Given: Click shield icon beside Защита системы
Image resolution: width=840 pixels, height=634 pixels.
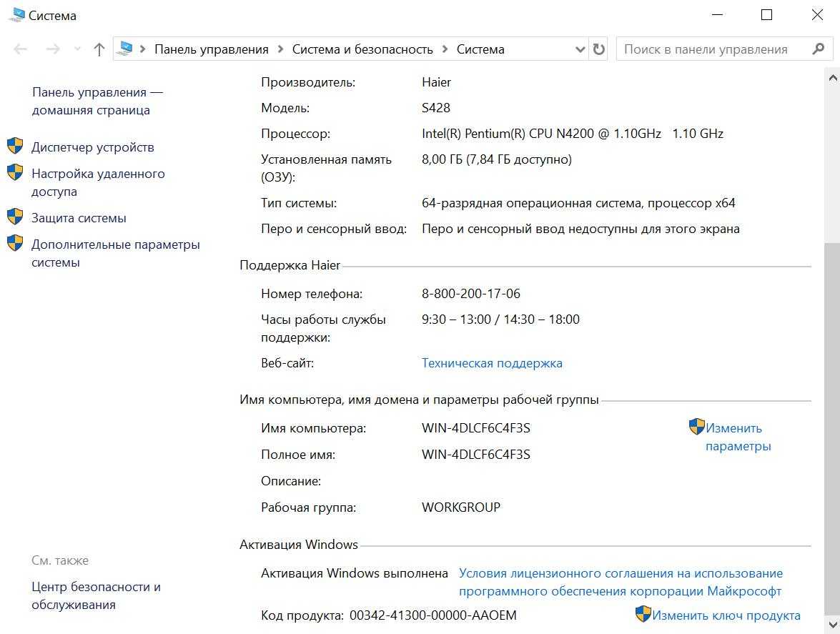Looking at the screenshot, I should (15, 217).
